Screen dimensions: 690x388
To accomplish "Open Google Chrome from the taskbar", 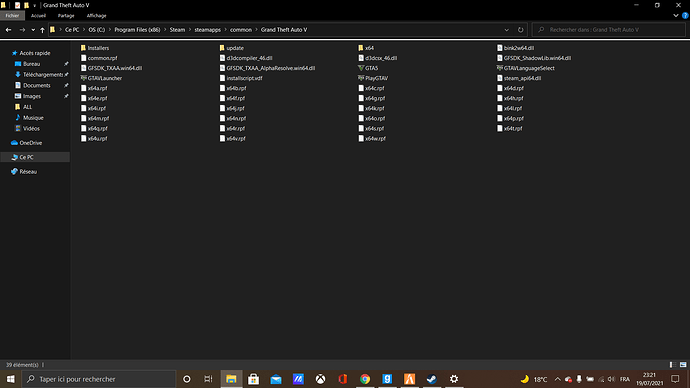I will tap(365, 379).
